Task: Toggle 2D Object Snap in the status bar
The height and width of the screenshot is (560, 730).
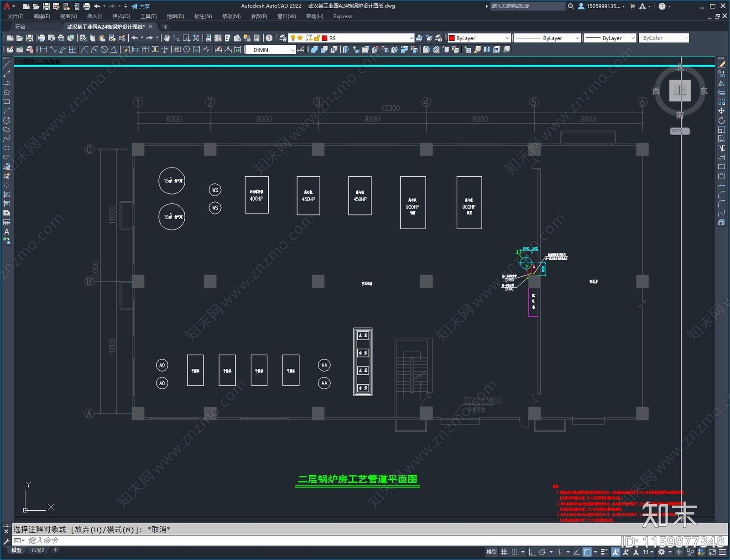Action: click(587, 552)
